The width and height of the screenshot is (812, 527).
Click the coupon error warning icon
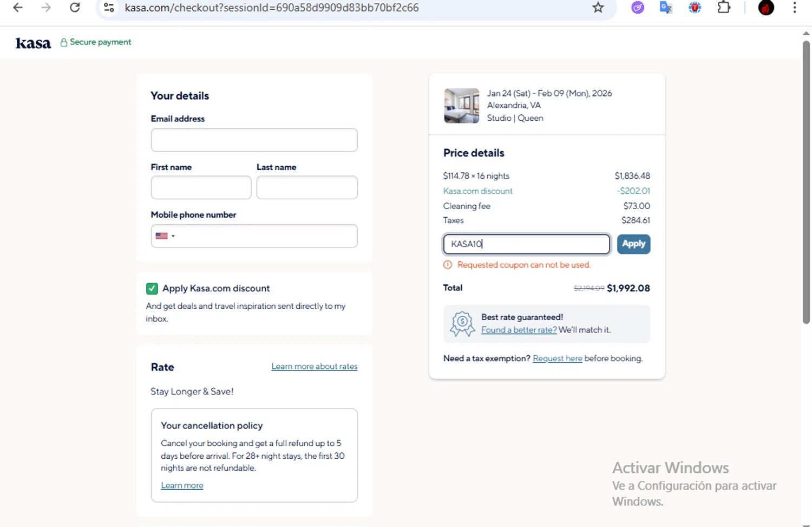(x=448, y=265)
